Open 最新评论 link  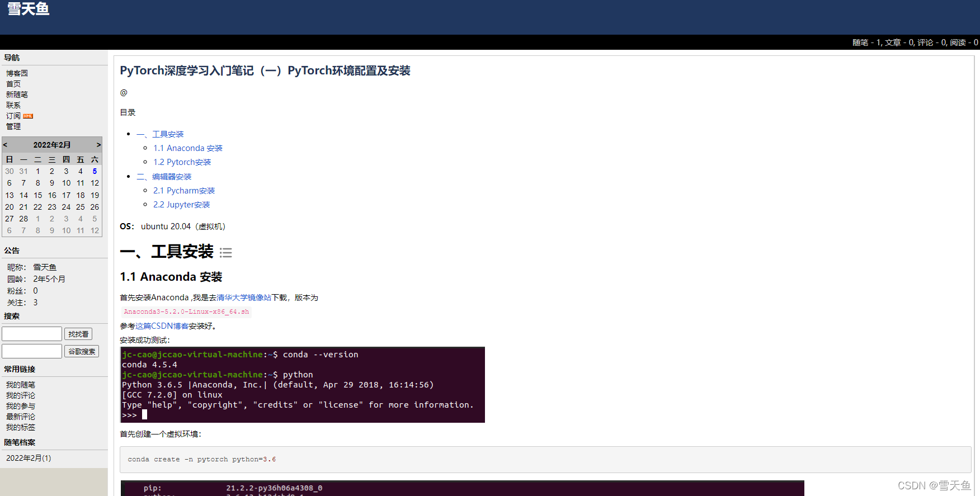click(x=21, y=417)
